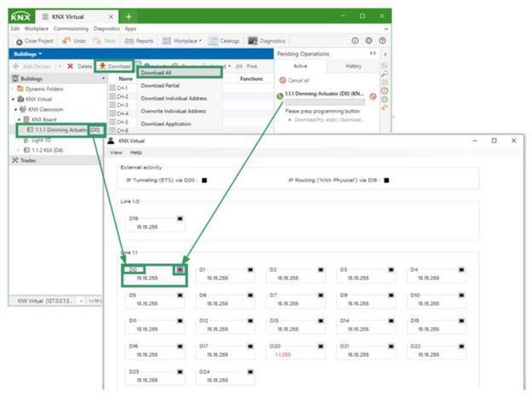Toggle the D19 programming button on Line 1.0
This screenshot has width=532, height=396.
coord(180,218)
